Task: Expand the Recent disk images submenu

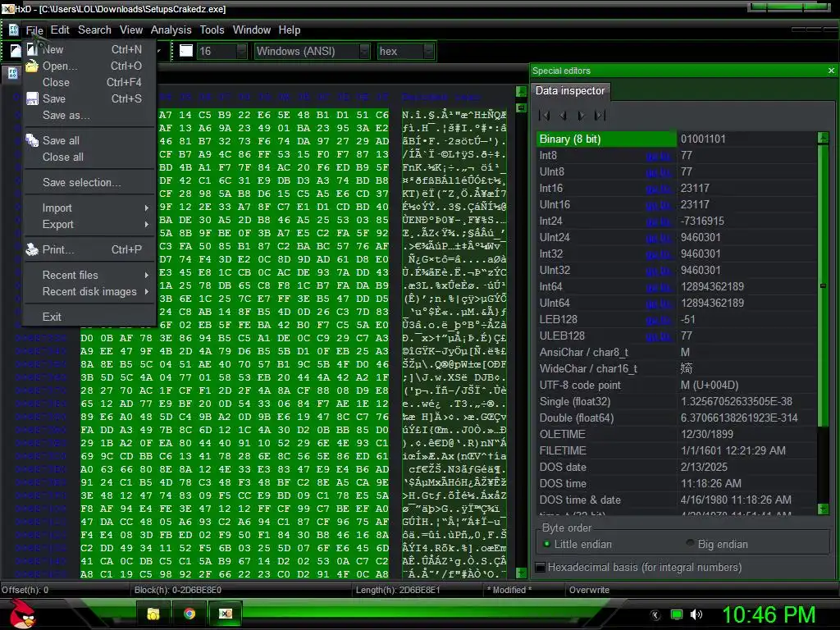Action: coord(89,291)
